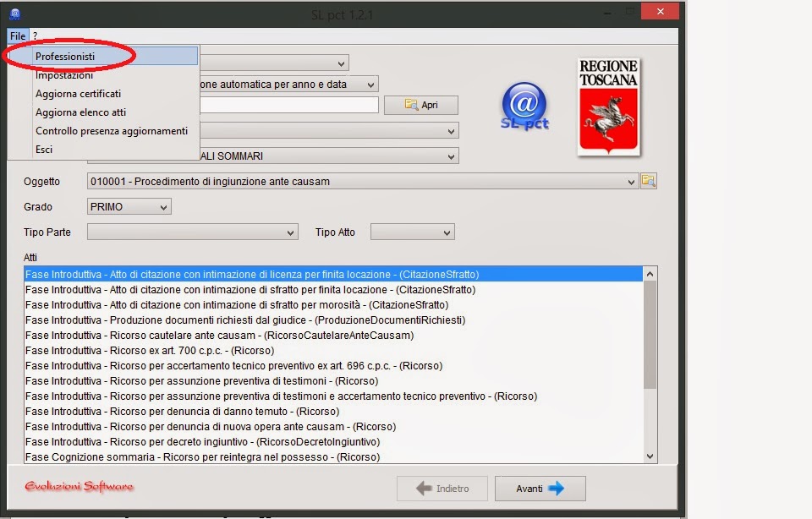The width and height of the screenshot is (812, 519).
Task: Click the Apri folder button
Action: [421, 105]
